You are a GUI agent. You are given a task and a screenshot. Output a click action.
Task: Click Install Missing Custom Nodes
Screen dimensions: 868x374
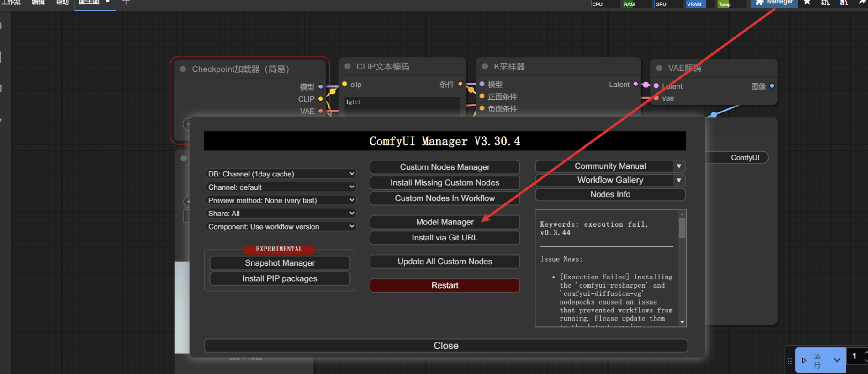(445, 182)
